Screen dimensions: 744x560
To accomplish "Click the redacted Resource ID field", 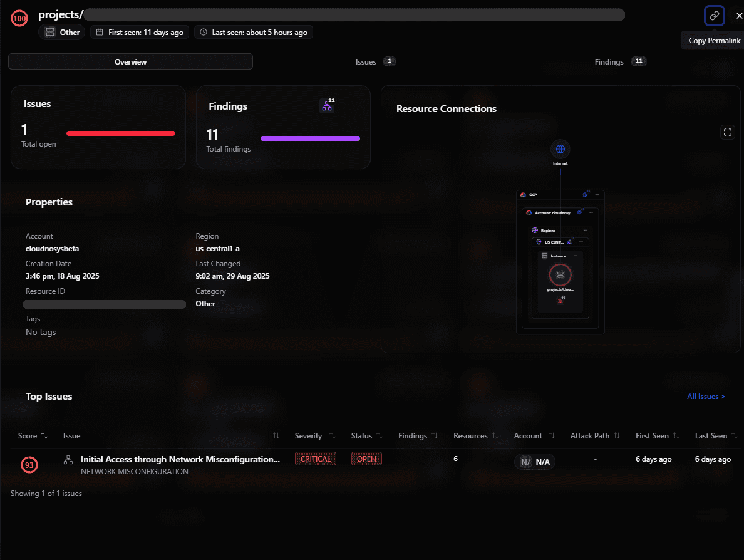I will pos(104,304).
